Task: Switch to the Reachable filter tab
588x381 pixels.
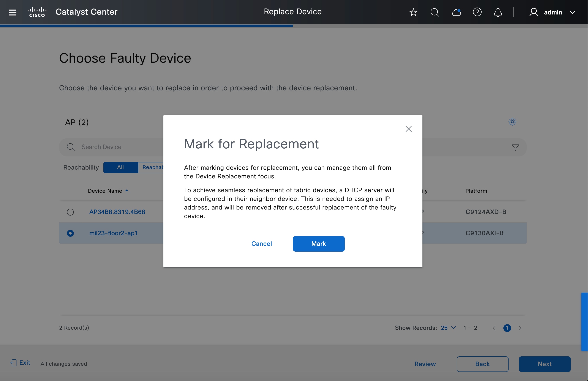Action: 152,167
